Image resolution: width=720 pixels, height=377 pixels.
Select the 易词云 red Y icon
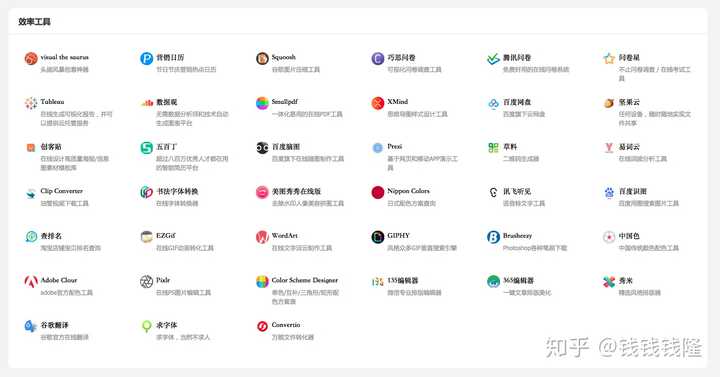coord(609,147)
